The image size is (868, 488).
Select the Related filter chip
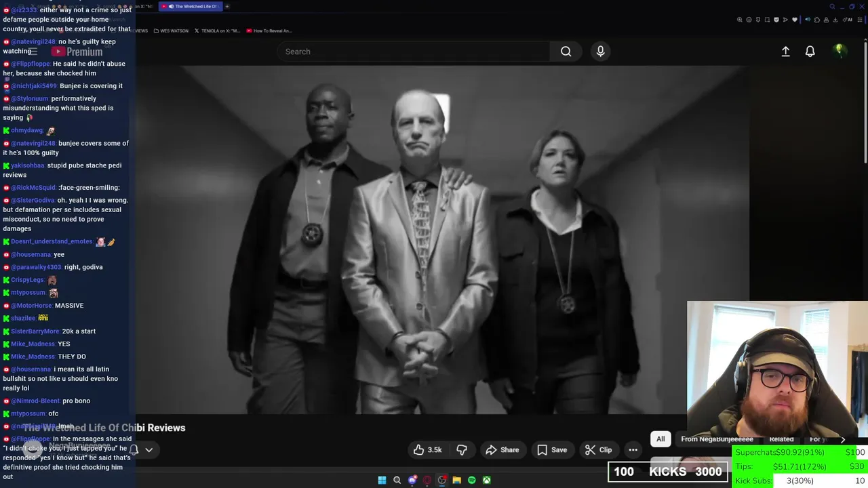coord(781,439)
